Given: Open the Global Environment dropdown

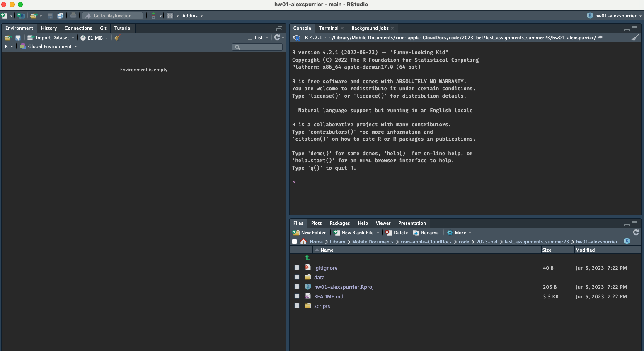Looking at the screenshot, I should [x=49, y=46].
